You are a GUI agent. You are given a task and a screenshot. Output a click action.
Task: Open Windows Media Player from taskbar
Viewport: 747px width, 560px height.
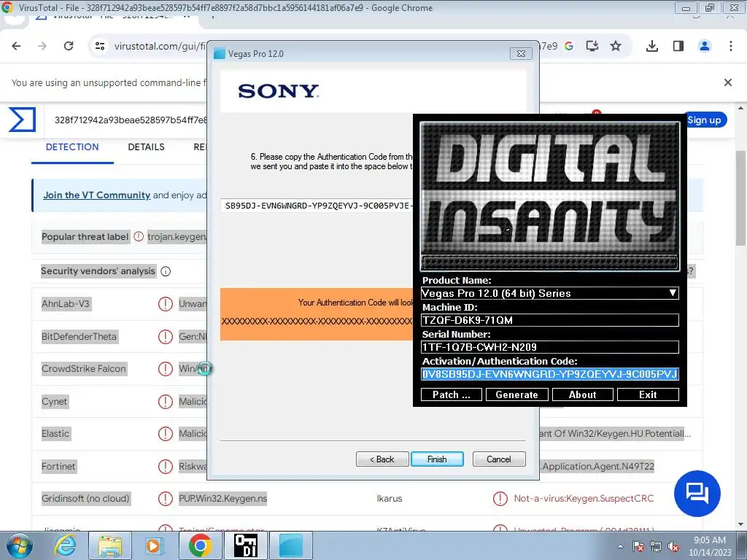click(153, 545)
